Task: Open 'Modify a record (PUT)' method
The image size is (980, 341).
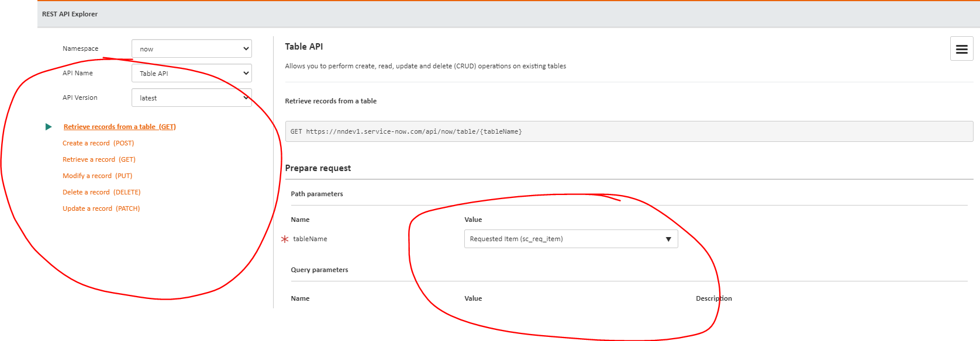Action: [x=98, y=176]
